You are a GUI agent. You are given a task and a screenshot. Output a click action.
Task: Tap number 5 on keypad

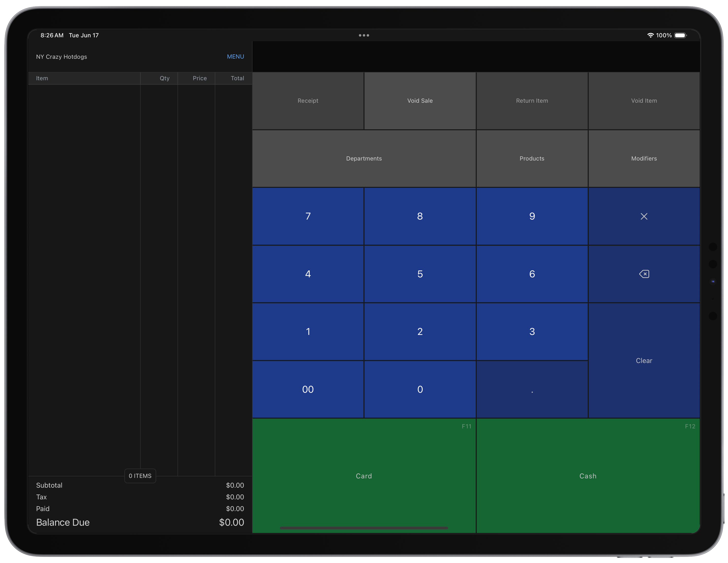[x=420, y=274]
